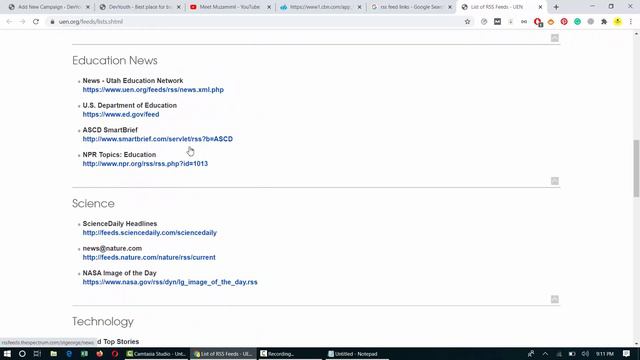Viewport: 640px width, 360px height.
Task: Open Chrome's three-dot menu
Action: point(631,22)
